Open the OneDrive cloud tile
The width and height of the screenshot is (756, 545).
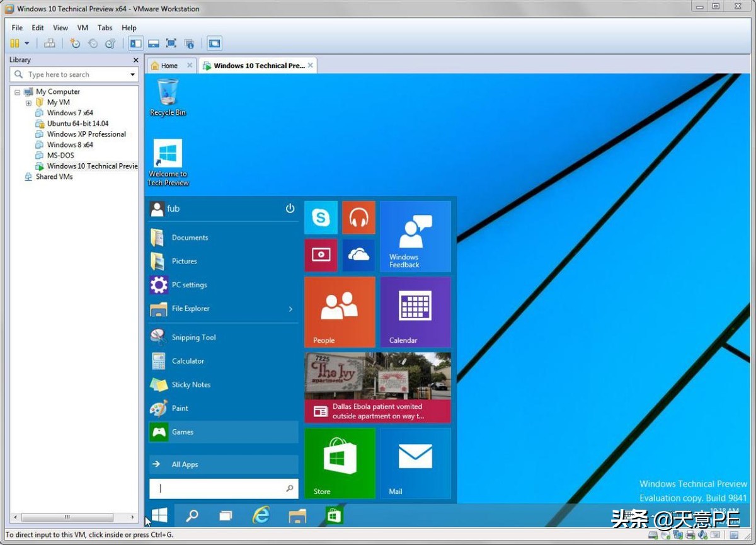(358, 255)
